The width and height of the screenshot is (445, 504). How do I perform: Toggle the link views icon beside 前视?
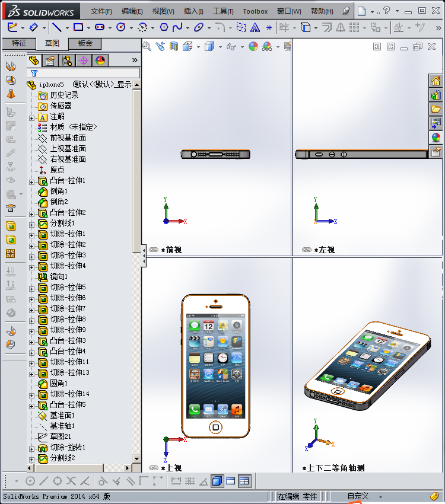pyautogui.click(x=154, y=250)
